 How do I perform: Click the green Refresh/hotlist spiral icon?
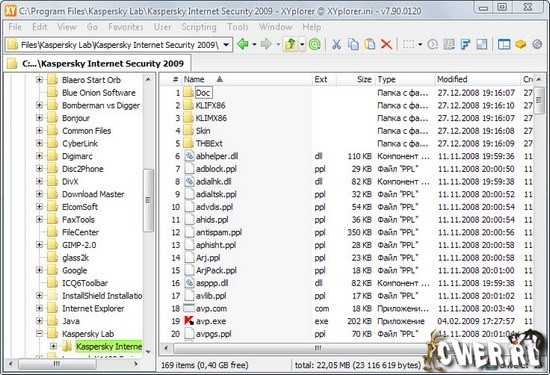pyautogui.click(x=315, y=45)
